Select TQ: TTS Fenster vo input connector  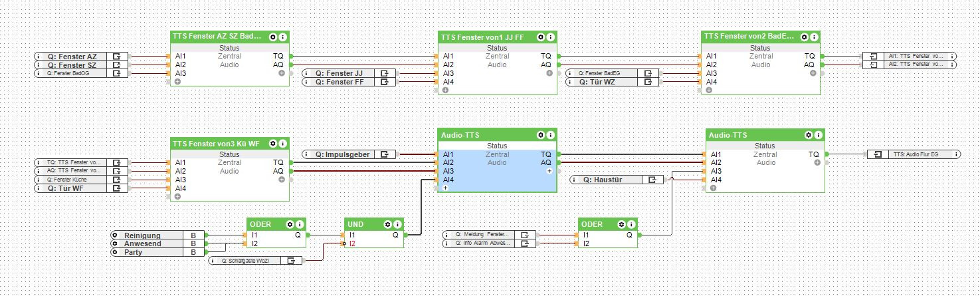[x=81, y=162]
